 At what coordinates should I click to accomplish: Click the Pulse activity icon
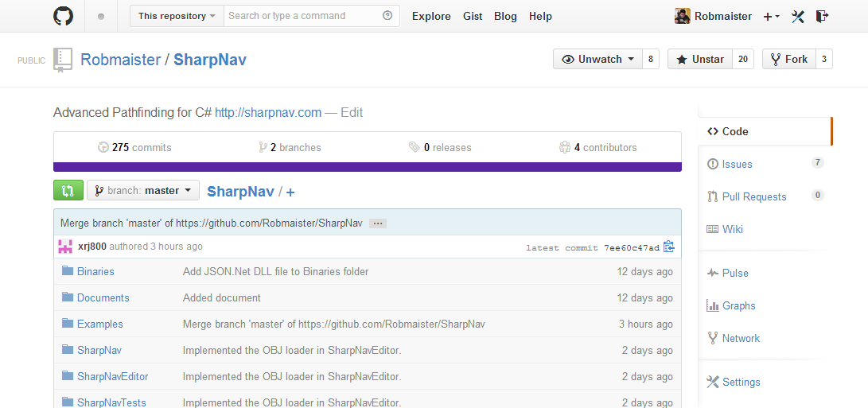click(x=712, y=273)
